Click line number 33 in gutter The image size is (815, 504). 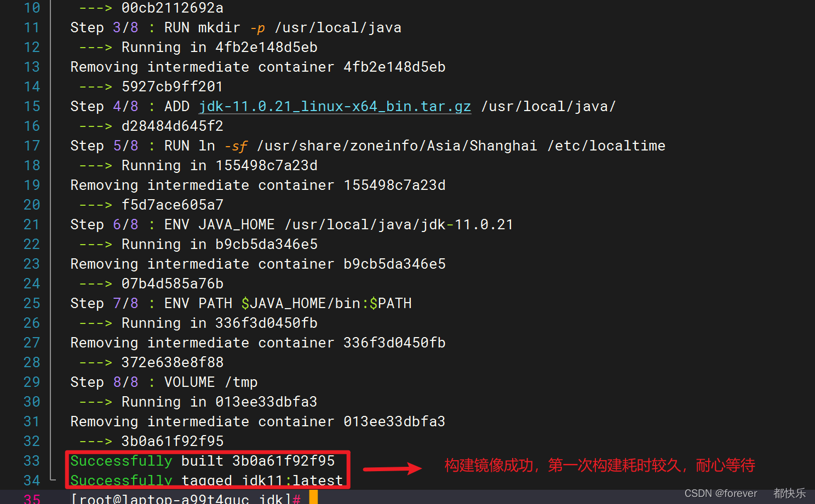pos(32,461)
